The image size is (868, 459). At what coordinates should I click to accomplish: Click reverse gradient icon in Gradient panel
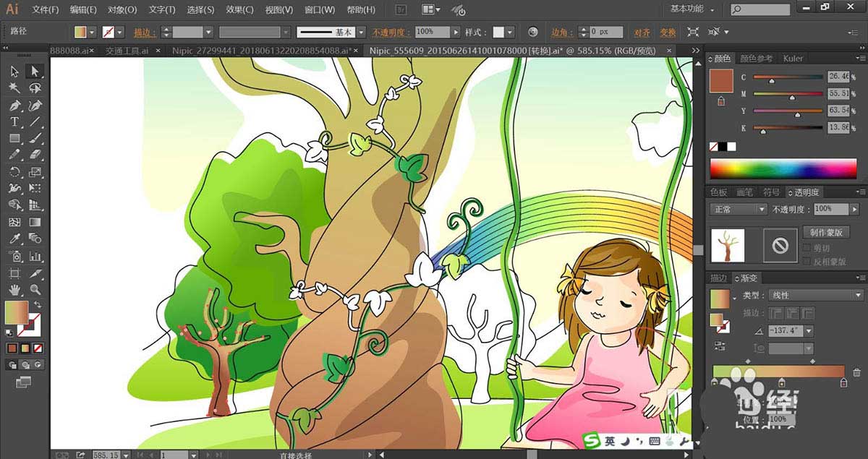click(x=720, y=345)
